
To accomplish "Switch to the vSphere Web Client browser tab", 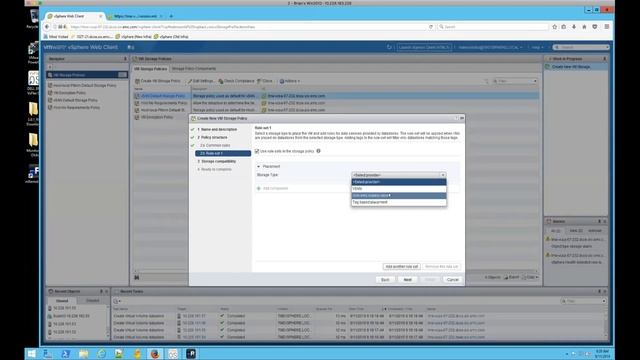I will click(x=73, y=16).
